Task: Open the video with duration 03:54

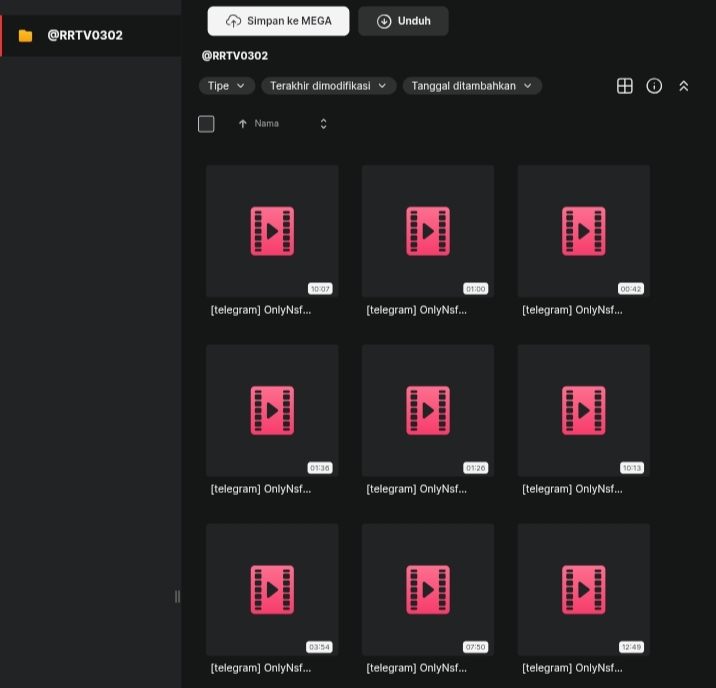Action: (272, 589)
